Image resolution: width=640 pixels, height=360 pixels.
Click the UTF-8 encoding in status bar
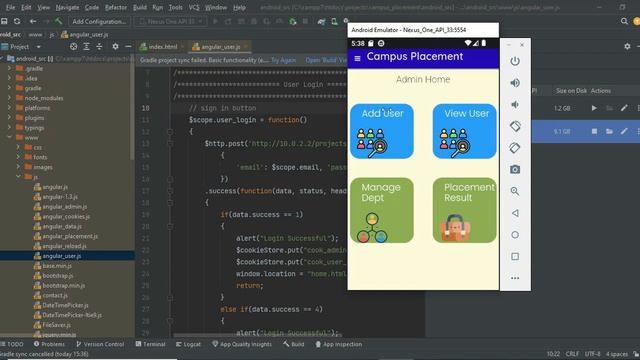pos(592,353)
